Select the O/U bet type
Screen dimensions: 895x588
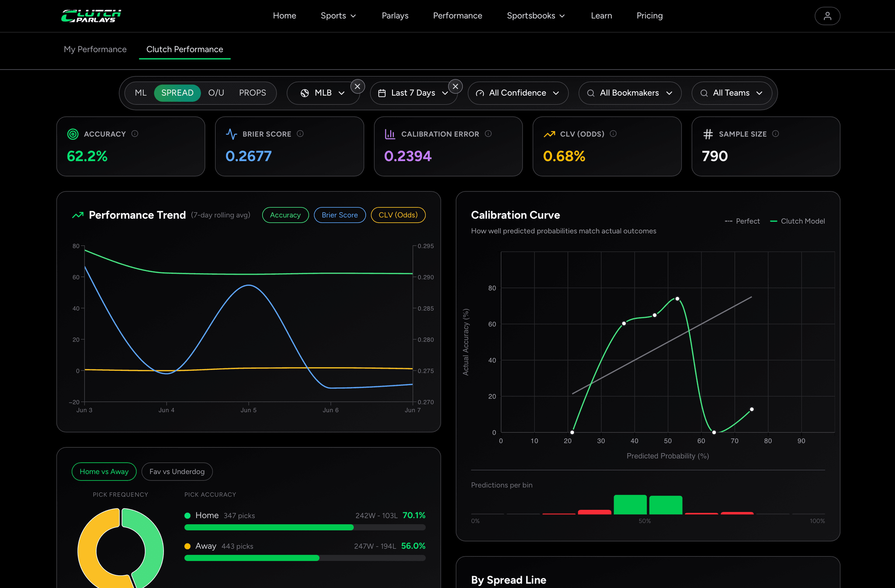tap(216, 93)
